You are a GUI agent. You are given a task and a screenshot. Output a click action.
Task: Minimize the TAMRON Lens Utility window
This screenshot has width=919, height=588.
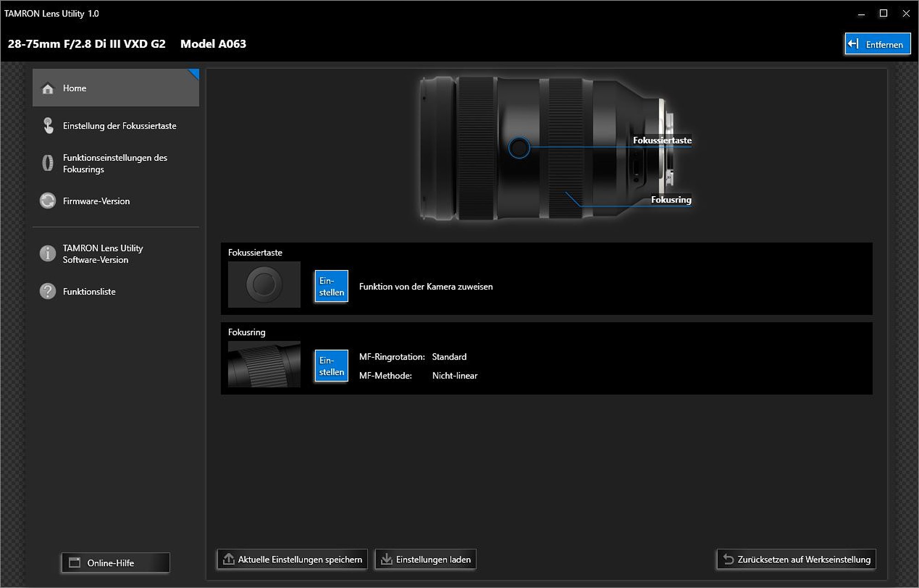coord(862,14)
